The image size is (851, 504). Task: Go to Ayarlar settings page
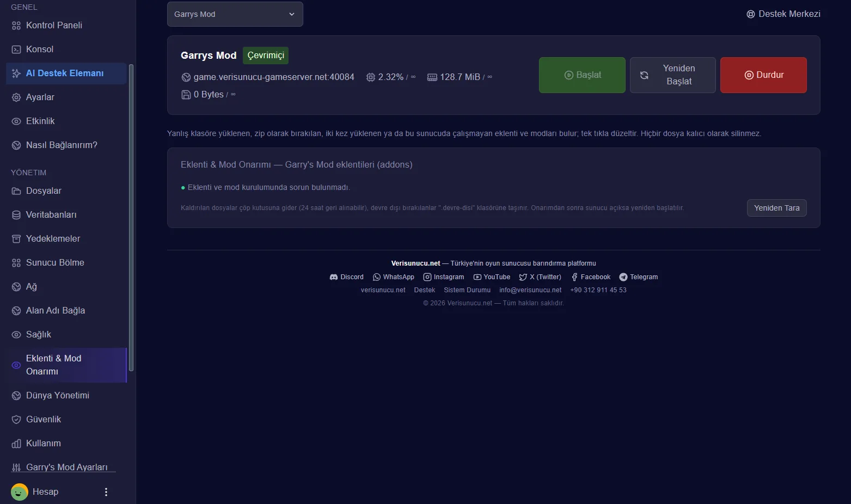(x=66, y=97)
